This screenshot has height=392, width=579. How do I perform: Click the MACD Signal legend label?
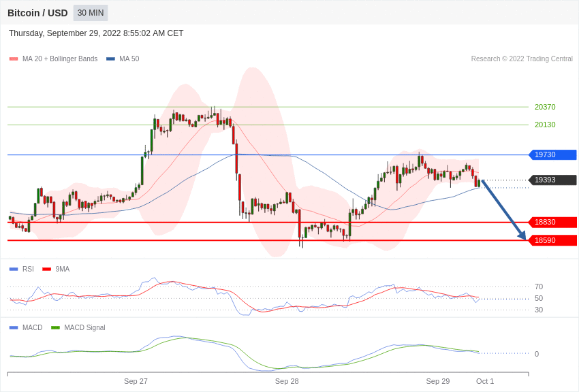coord(84,327)
